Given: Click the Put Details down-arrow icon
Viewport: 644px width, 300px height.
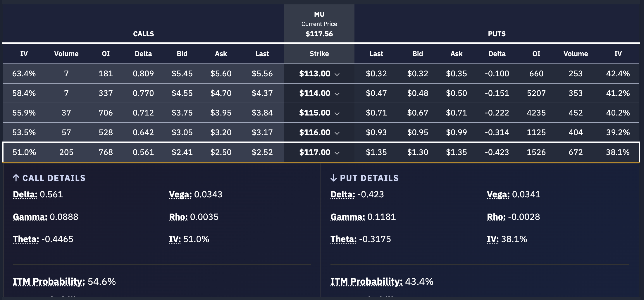Looking at the screenshot, I should (x=333, y=178).
